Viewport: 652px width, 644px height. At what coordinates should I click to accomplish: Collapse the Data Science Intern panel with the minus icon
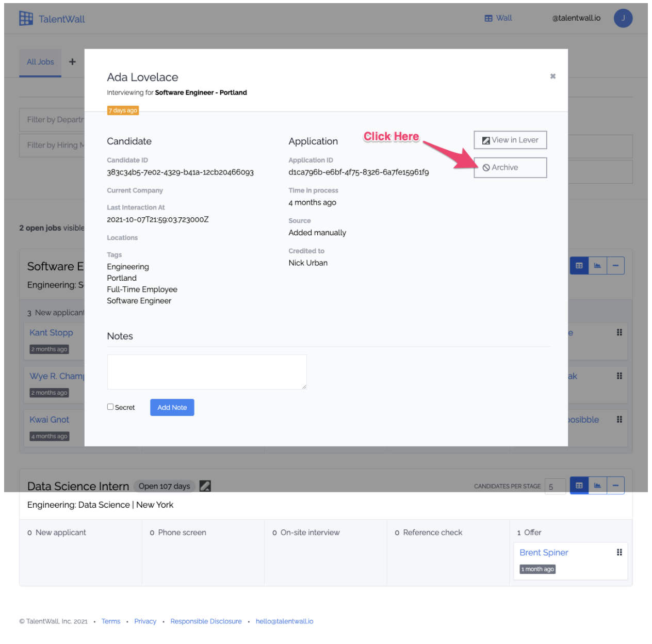pos(615,485)
